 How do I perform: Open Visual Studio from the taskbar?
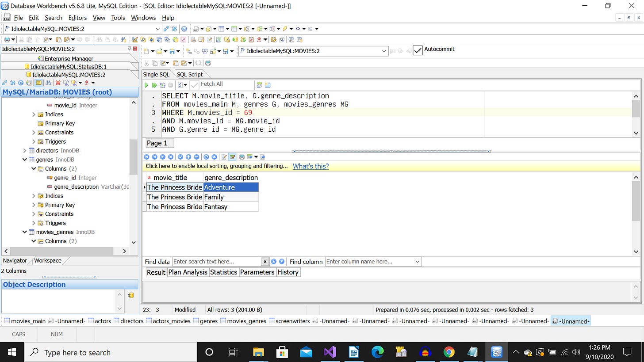[330, 352]
